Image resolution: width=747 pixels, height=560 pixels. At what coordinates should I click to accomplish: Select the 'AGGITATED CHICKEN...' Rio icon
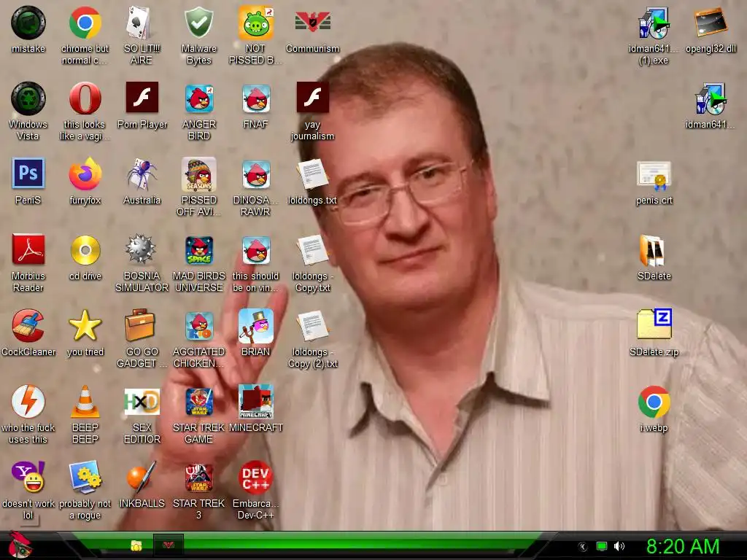click(x=199, y=326)
